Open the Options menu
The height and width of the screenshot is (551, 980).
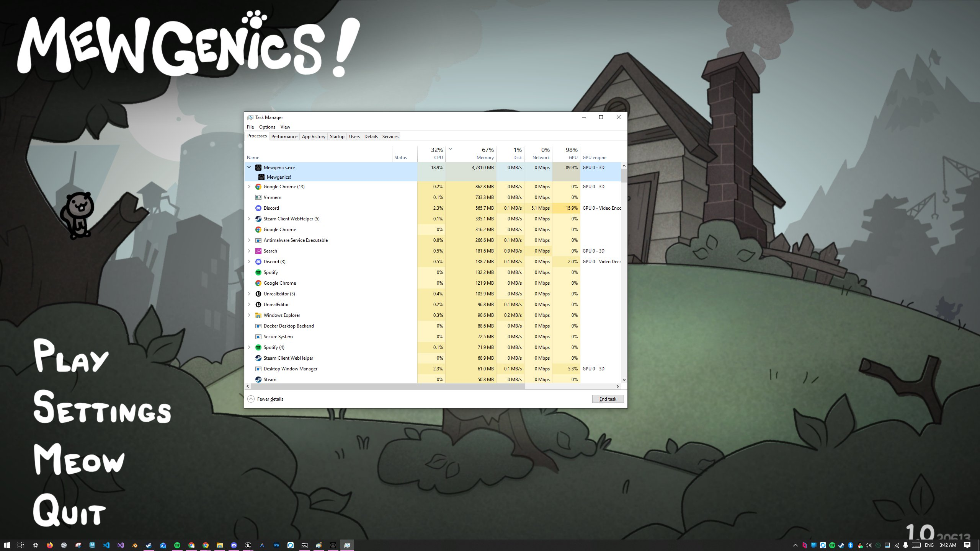tap(267, 127)
